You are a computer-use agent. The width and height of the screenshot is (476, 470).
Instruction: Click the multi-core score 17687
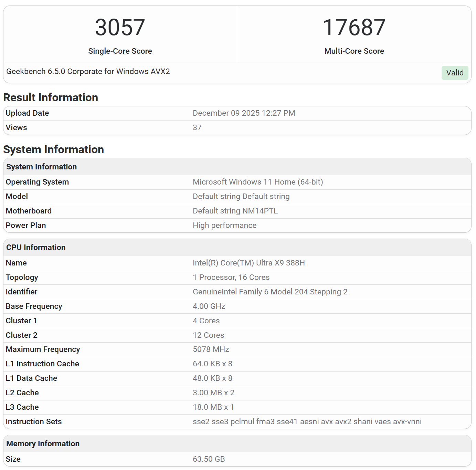point(354,28)
